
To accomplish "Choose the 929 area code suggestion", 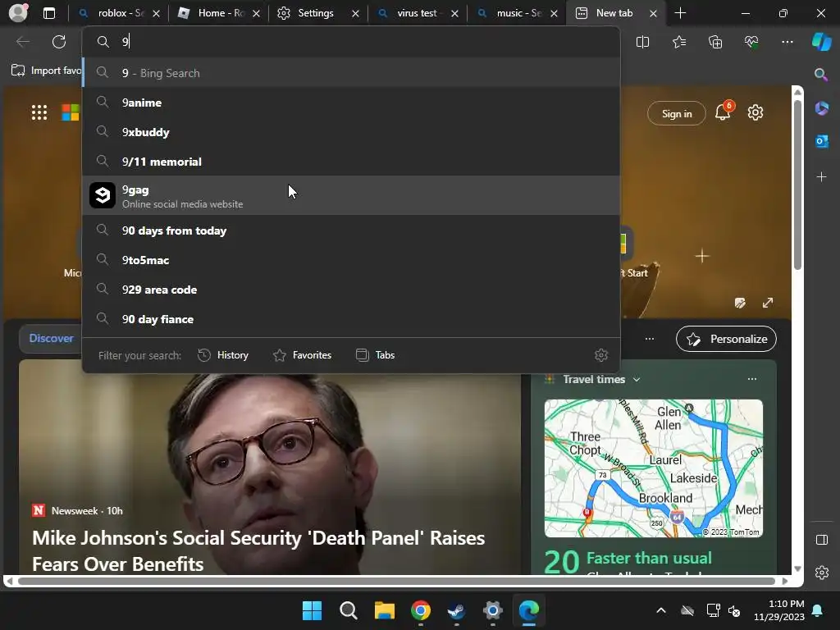I will pyautogui.click(x=351, y=290).
